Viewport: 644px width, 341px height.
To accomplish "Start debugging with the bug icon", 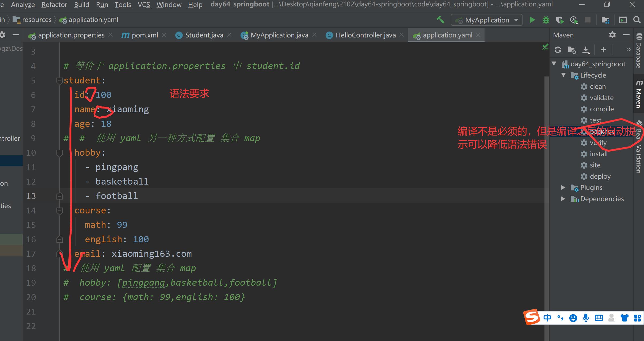I will click(x=546, y=20).
